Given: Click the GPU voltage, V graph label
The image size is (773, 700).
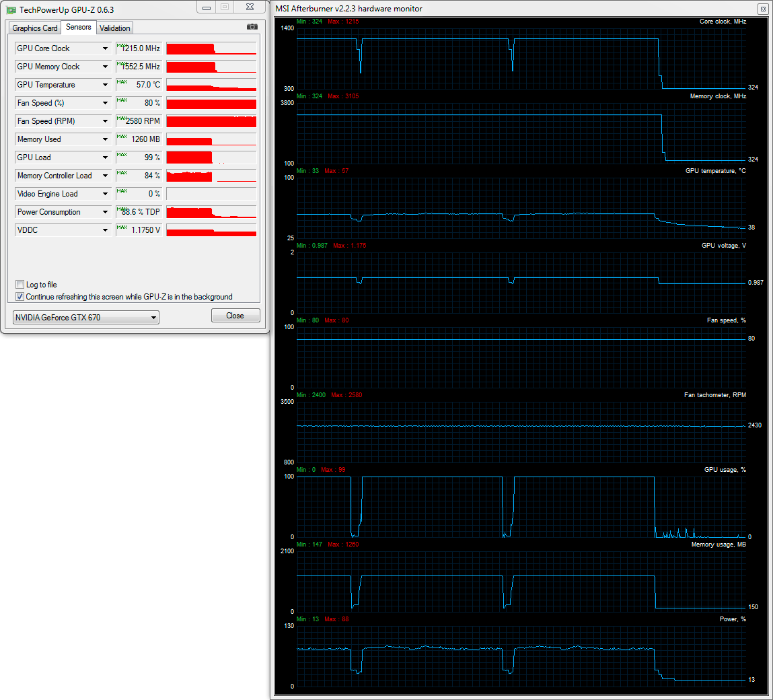Looking at the screenshot, I should 724,246.
